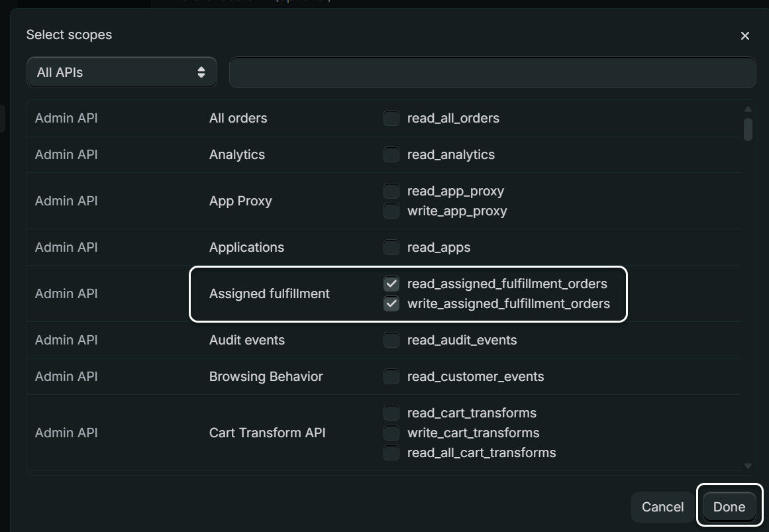Click the 'Assigned fulfillment' row label

coord(269,293)
